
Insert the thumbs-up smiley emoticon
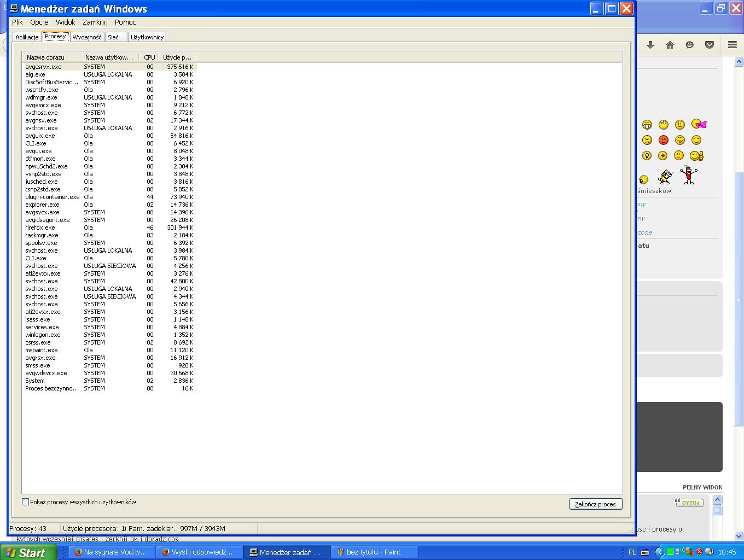pos(696,156)
